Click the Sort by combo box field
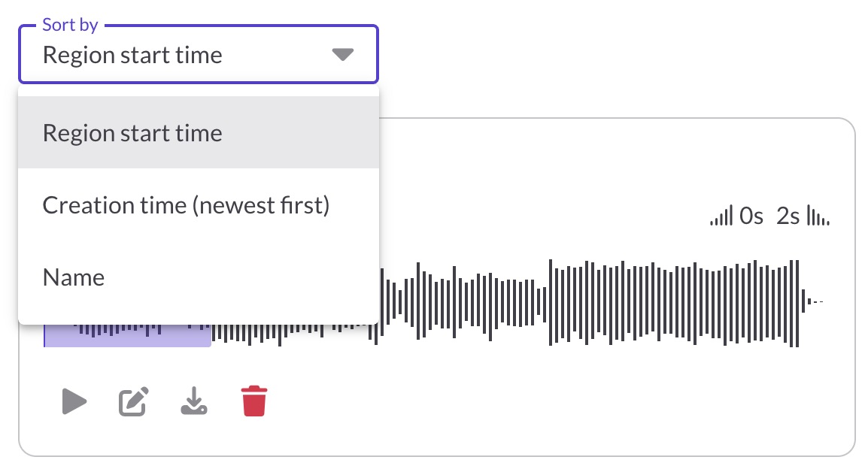Viewport: 868px width, 466px height. click(x=181, y=55)
